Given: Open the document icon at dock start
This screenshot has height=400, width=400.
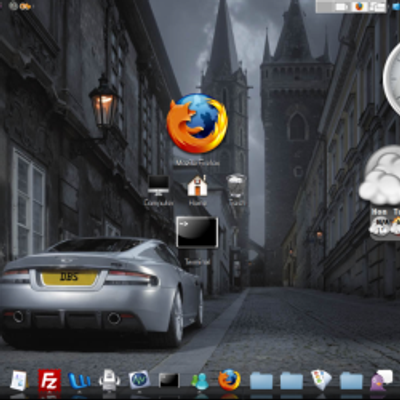Looking at the screenshot, I should pyautogui.click(x=19, y=380).
